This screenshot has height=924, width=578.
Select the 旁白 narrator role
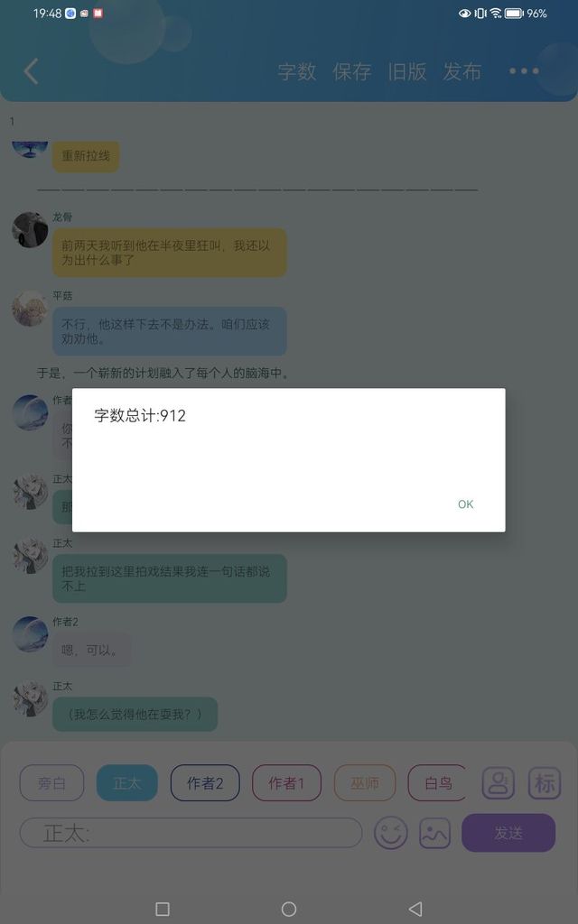(x=51, y=783)
